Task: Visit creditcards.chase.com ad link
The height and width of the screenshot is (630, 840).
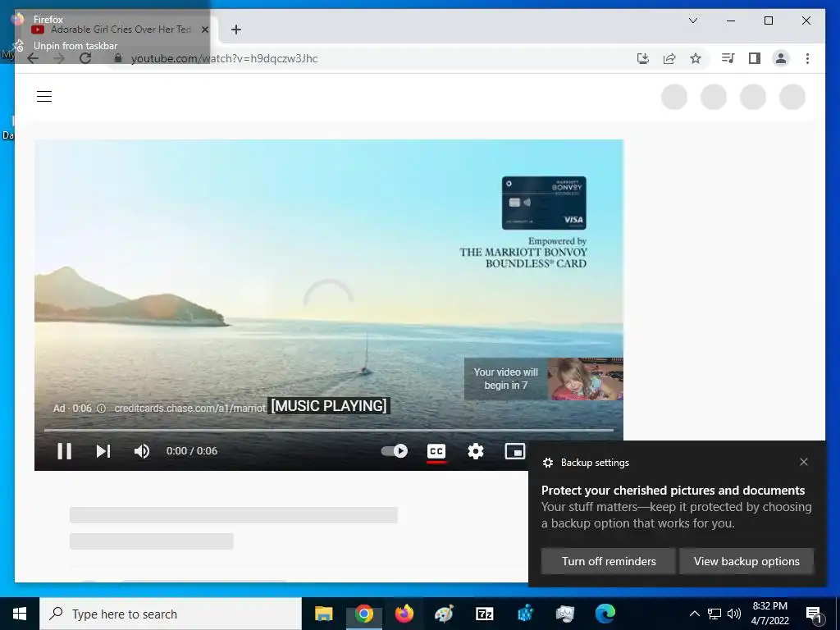Action: pos(190,409)
